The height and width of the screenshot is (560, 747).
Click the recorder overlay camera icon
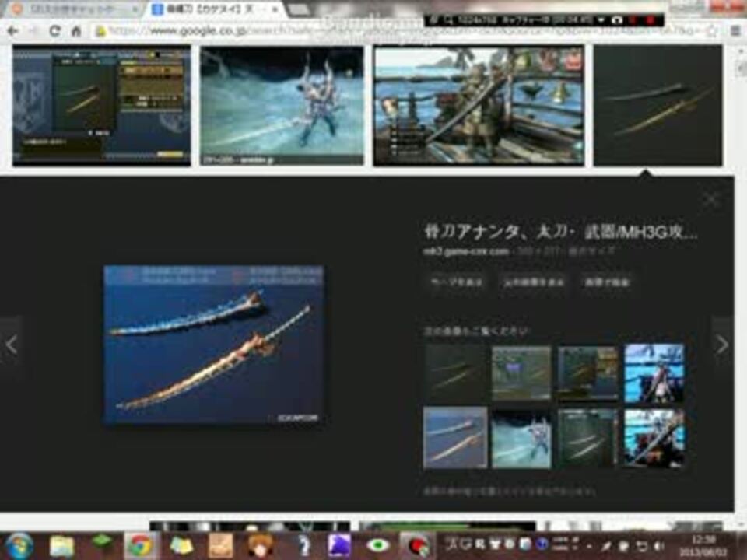click(x=617, y=20)
